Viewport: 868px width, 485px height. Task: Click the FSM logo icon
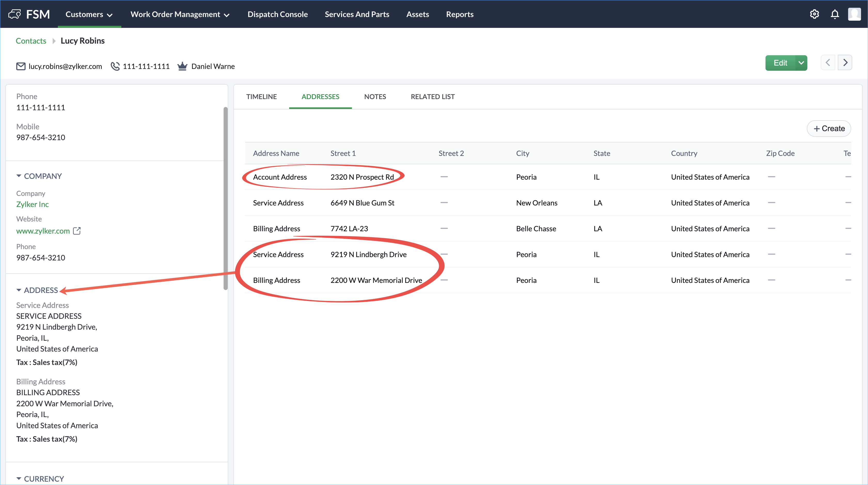pyautogui.click(x=15, y=14)
